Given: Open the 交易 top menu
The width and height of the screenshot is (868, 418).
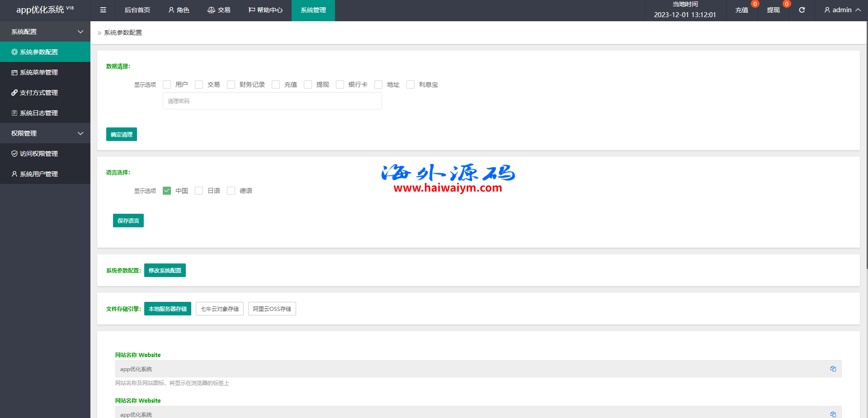Looking at the screenshot, I should 219,10.
